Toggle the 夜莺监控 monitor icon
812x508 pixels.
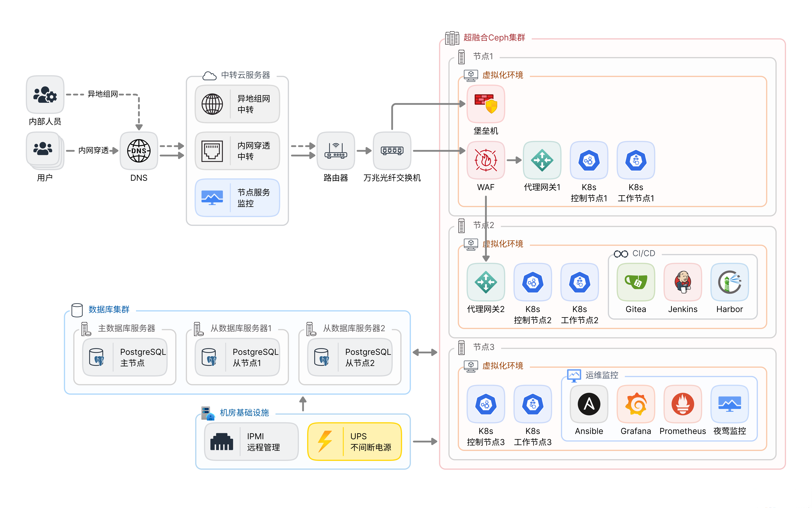click(x=730, y=404)
